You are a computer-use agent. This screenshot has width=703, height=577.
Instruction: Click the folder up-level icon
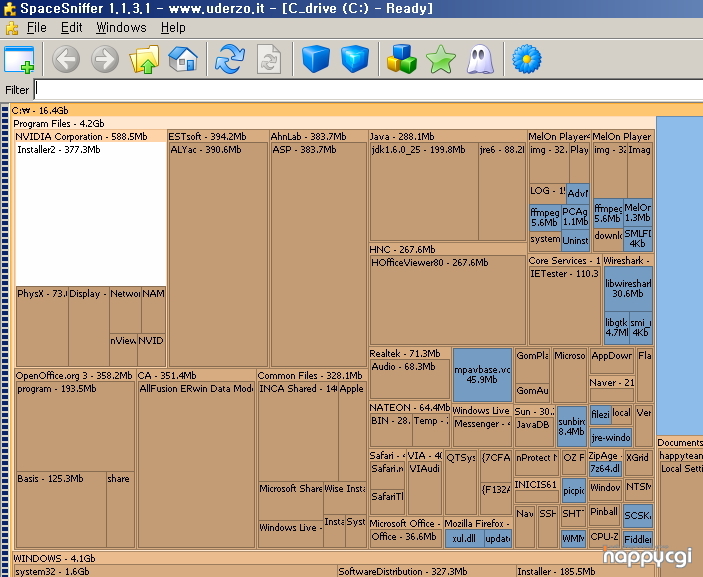(x=144, y=59)
